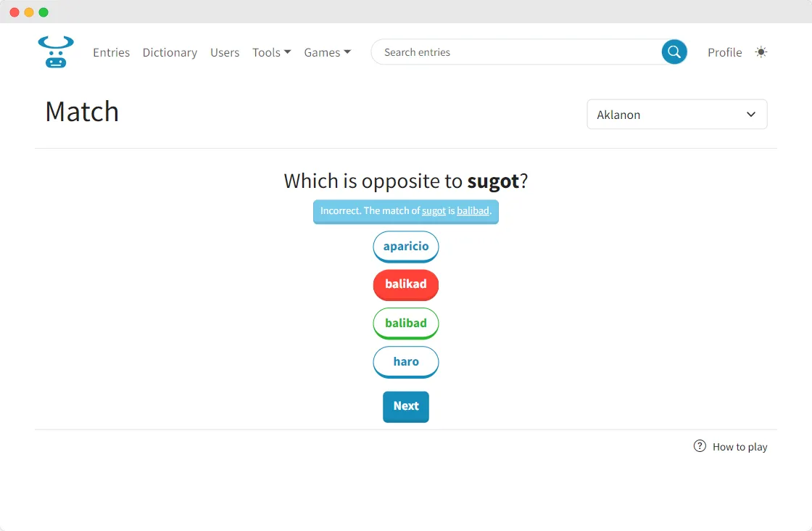
Task: Navigate to the Users page
Action: coord(225,52)
